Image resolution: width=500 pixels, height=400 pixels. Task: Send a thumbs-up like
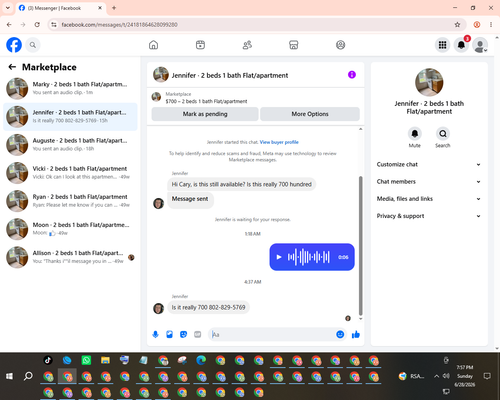(356, 334)
